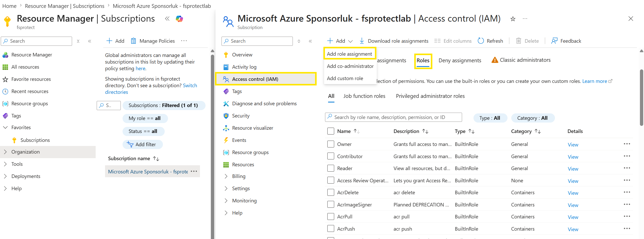Open Resource visualizer from sidebar
Screen dimensions: 644x239
[252, 128]
